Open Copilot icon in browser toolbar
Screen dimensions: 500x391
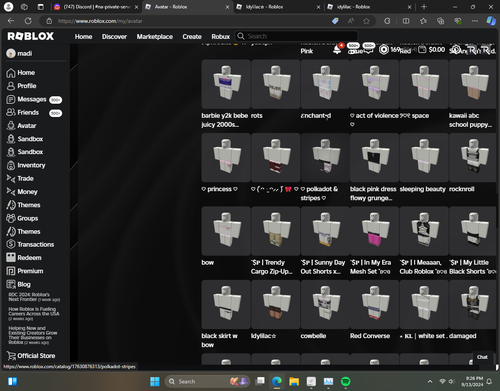coord(491,21)
